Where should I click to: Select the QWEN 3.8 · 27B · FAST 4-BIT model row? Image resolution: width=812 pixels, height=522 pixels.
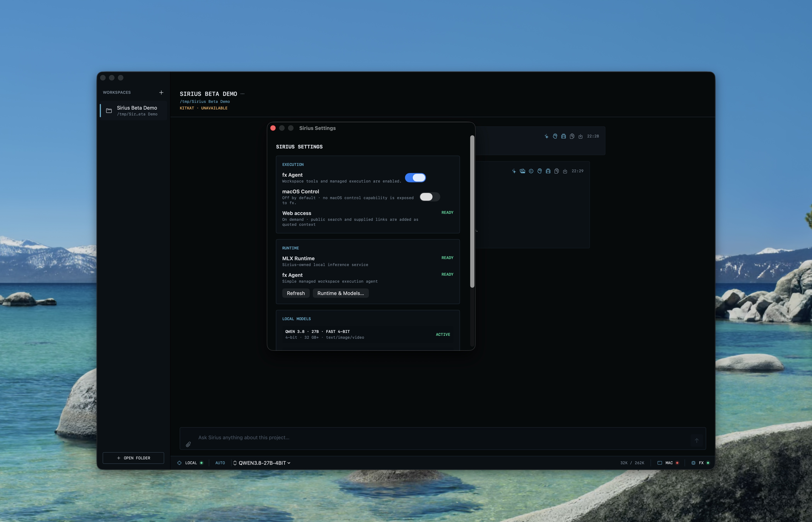point(368,334)
